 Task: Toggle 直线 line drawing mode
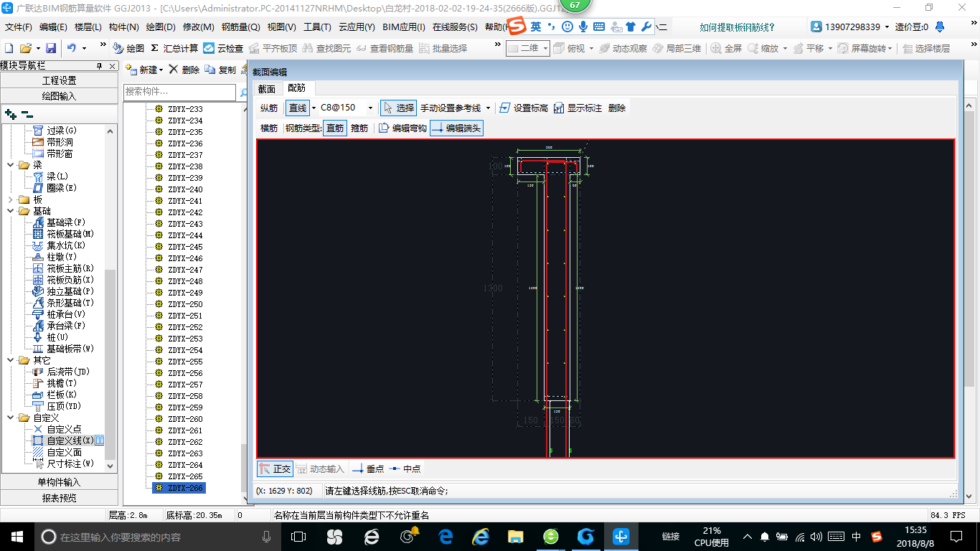[297, 108]
